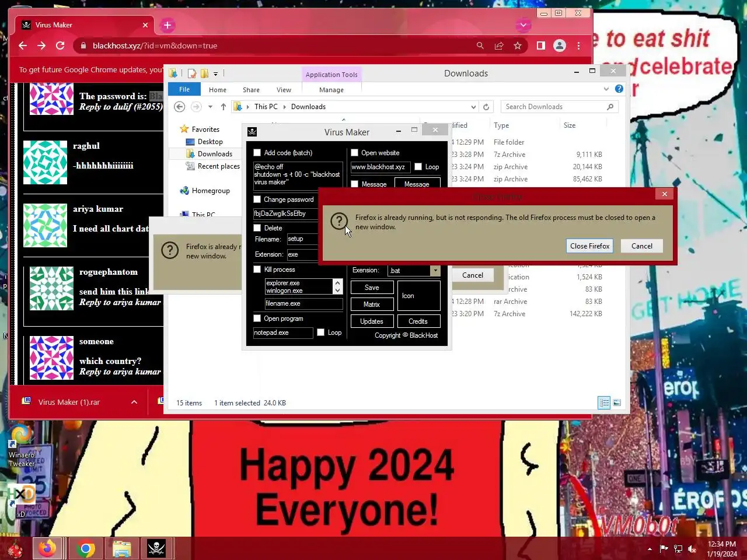Open the HxD desktop shortcut
The height and width of the screenshot is (560, 747).
tap(22, 501)
